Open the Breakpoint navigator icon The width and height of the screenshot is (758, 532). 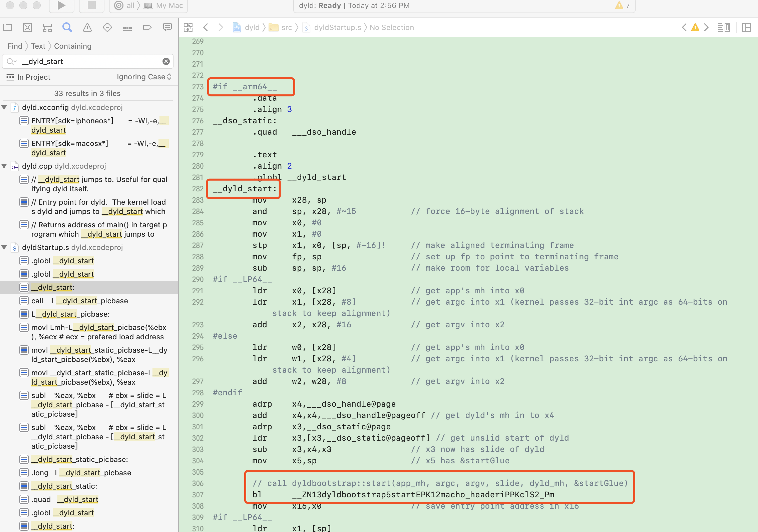point(147,27)
